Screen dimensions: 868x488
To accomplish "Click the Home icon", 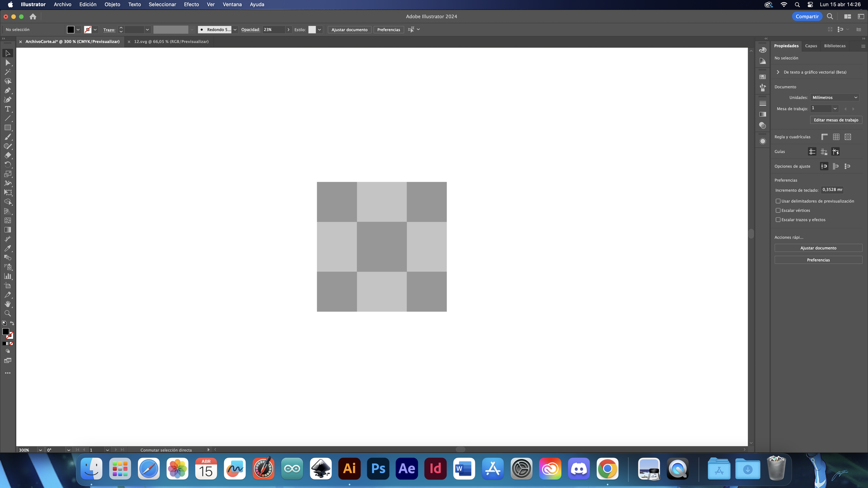I will click(x=33, y=17).
